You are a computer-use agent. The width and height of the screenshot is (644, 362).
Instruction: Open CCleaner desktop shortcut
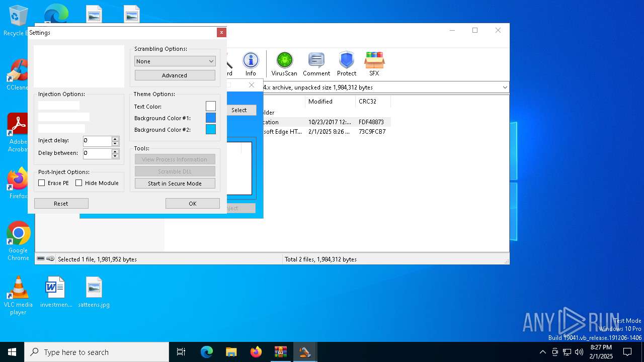pyautogui.click(x=17, y=75)
